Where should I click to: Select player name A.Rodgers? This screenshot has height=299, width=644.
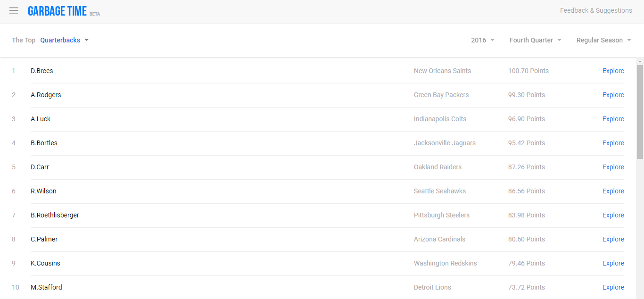coord(46,95)
